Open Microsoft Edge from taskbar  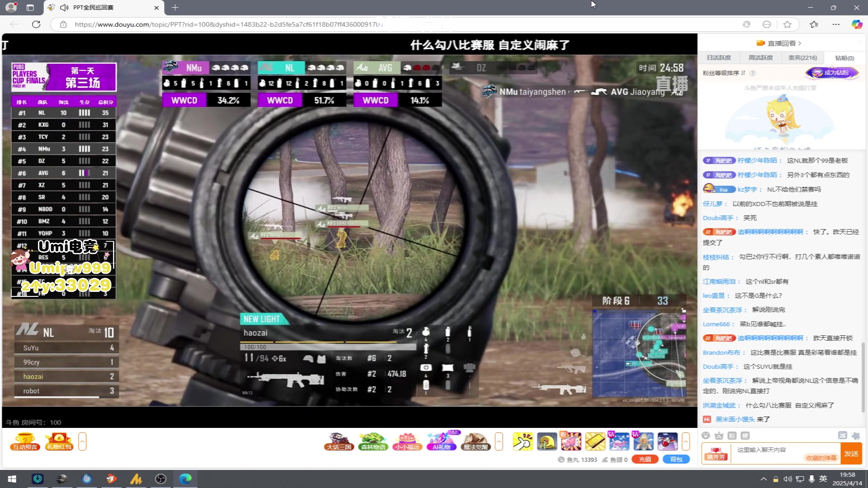click(185, 479)
